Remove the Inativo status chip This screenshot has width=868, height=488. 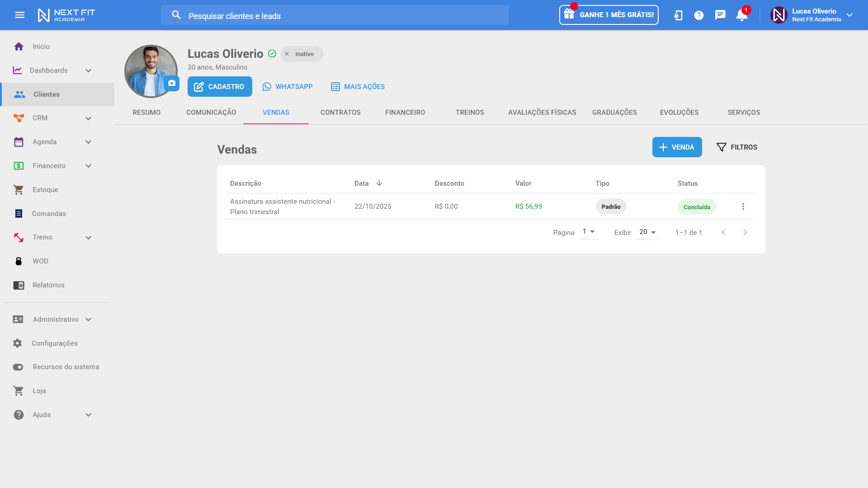[x=287, y=54]
